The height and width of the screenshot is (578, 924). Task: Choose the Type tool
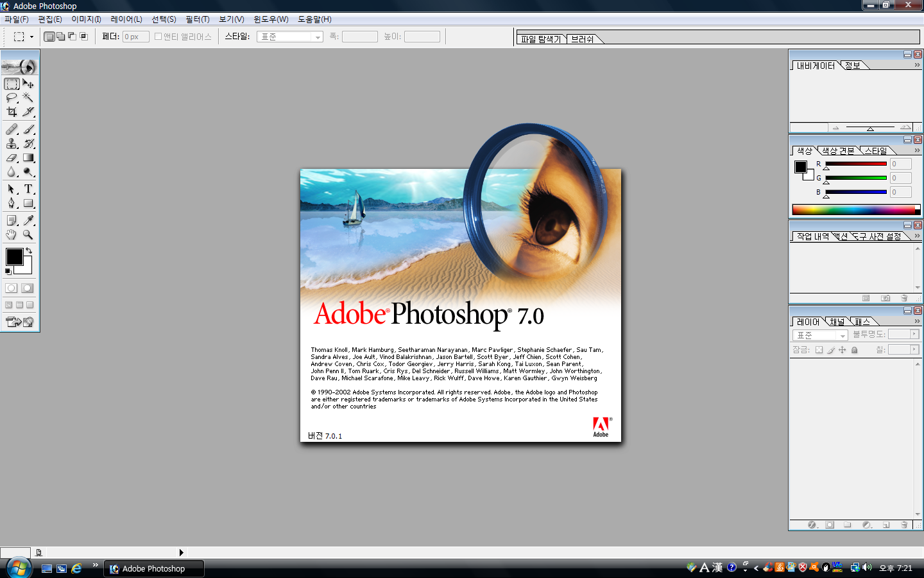tap(28, 189)
